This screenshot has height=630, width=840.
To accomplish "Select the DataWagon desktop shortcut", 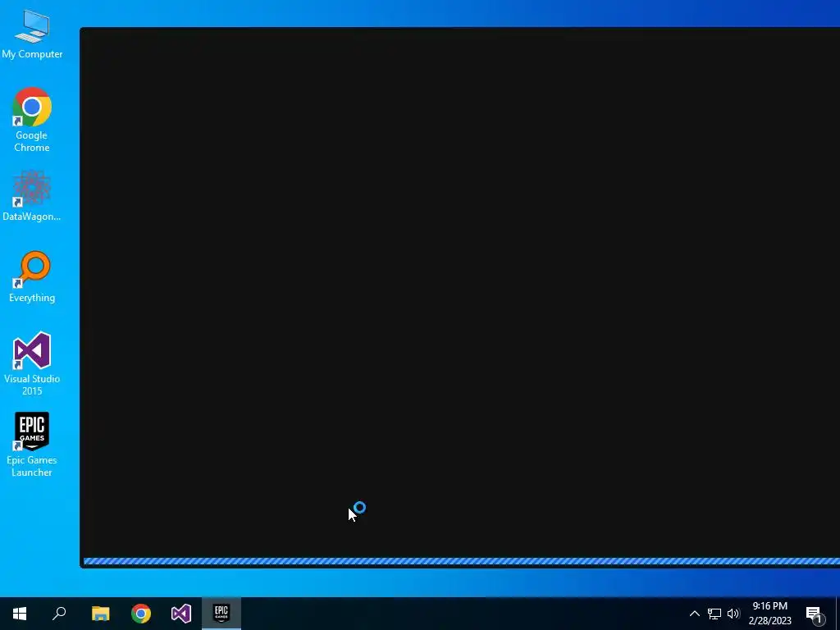I will 32,195.
